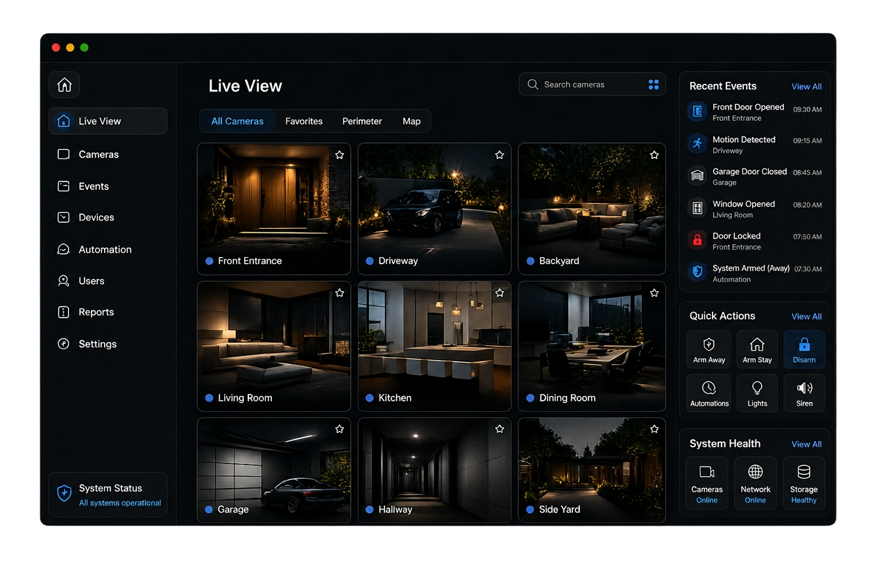Switch to the Favorites tab
The height and width of the screenshot is (588, 877).
304,121
